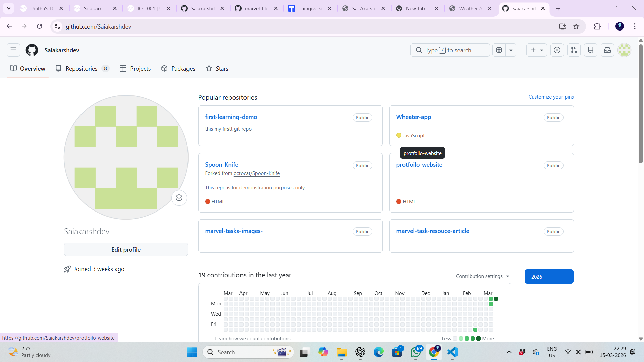Open the Issues icon in header
Image resolution: width=644 pixels, height=362 pixels.
557,50
